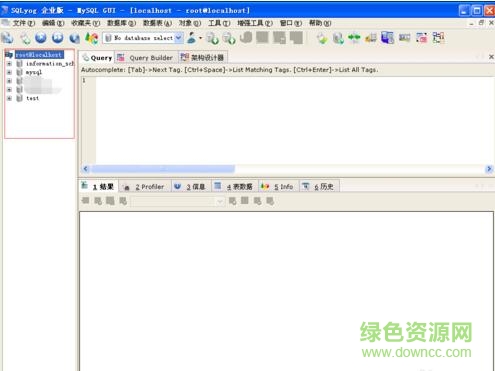
Task: Click the single-arrow Execute Query play icon
Action: [41, 38]
